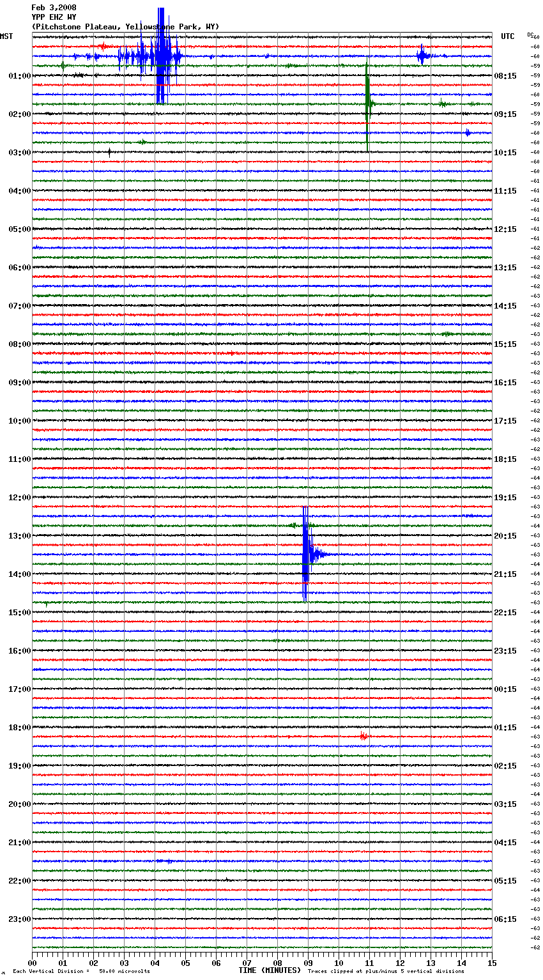The height and width of the screenshot is (980, 543).
Task: Select the UTC timezone label
Action: [x=507, y=36]
